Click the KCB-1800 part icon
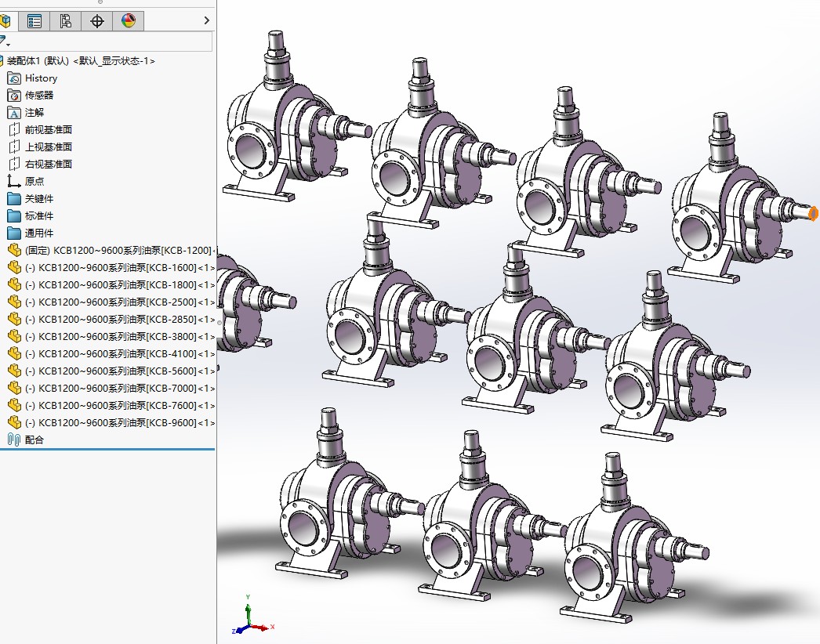Image resolution: width=820 pixels, height=644 pixels. tap(14, 285)
